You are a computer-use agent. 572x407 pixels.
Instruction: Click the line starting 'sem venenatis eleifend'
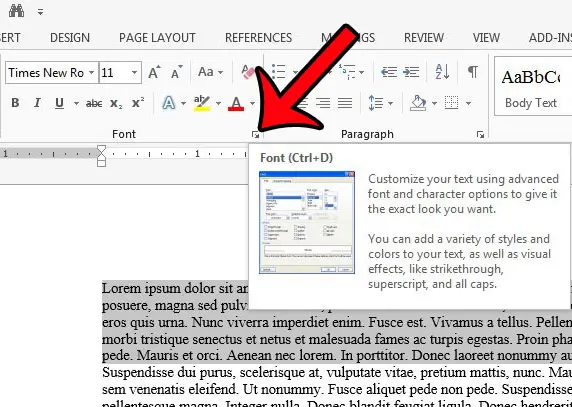(x=337, y=389)
